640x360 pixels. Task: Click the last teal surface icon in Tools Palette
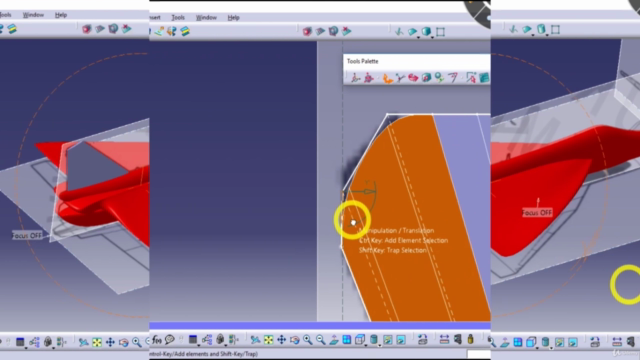(484, 78)
